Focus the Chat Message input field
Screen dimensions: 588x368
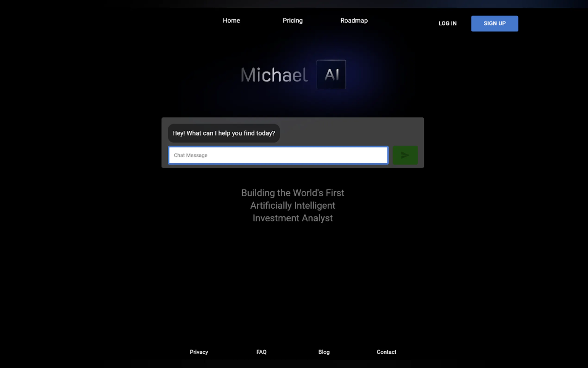(278, 155)
